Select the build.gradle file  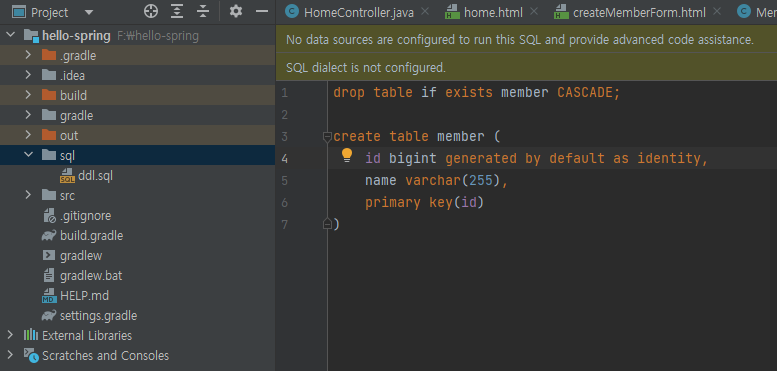click(91, 235)
